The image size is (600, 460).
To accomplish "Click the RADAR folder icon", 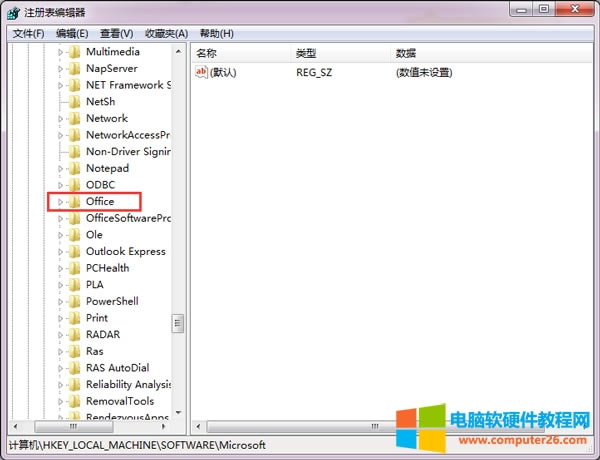I will pyautogui.click(x=75, y=335).
